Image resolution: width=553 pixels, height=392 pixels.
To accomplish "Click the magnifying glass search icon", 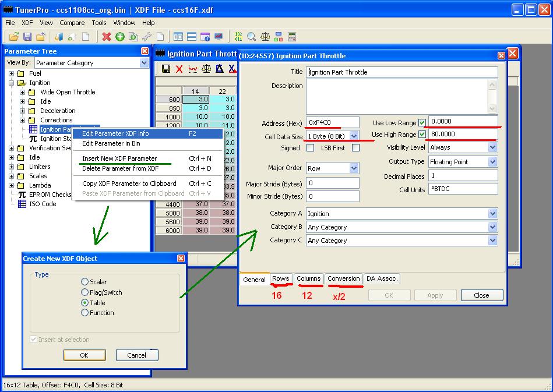I will pyautogui.click(x=251, y=37).
